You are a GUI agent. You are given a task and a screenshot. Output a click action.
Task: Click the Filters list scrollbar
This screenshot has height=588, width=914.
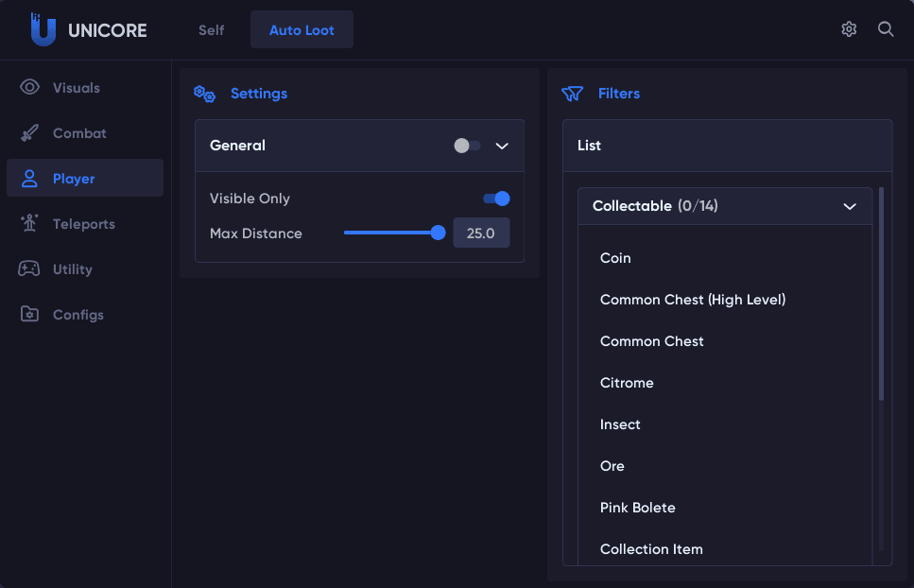[x=881, y=293]
